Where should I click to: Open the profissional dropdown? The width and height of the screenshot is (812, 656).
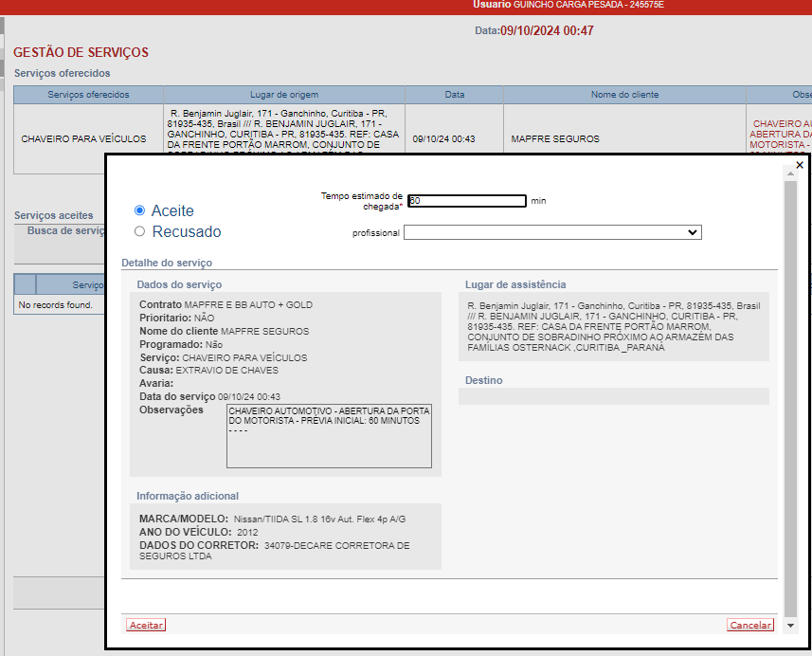[552, 232]
